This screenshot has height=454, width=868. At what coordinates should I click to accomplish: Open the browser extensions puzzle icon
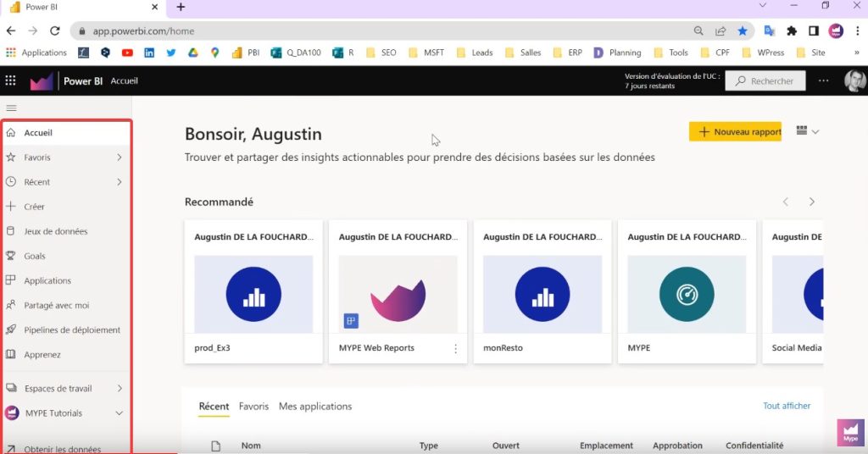click(x=792, y=31)
